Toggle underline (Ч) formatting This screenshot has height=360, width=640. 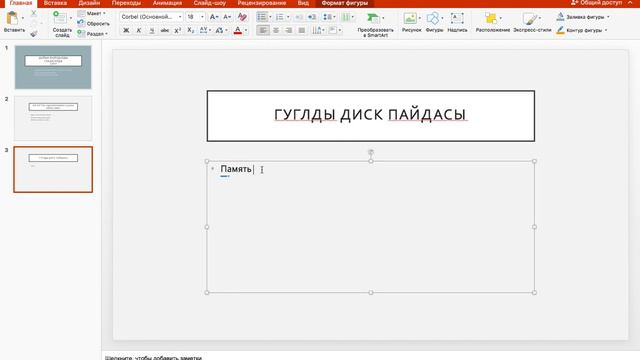151,31
